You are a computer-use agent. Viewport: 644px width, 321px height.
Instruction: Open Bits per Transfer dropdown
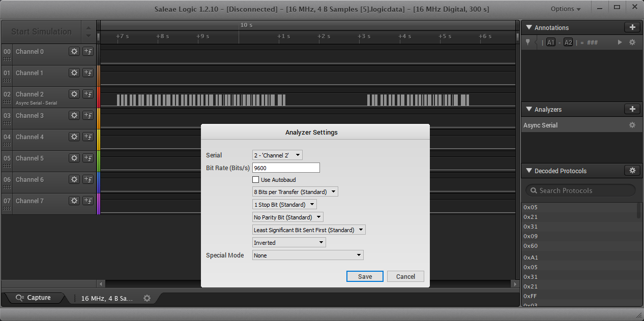pos(295,192)
